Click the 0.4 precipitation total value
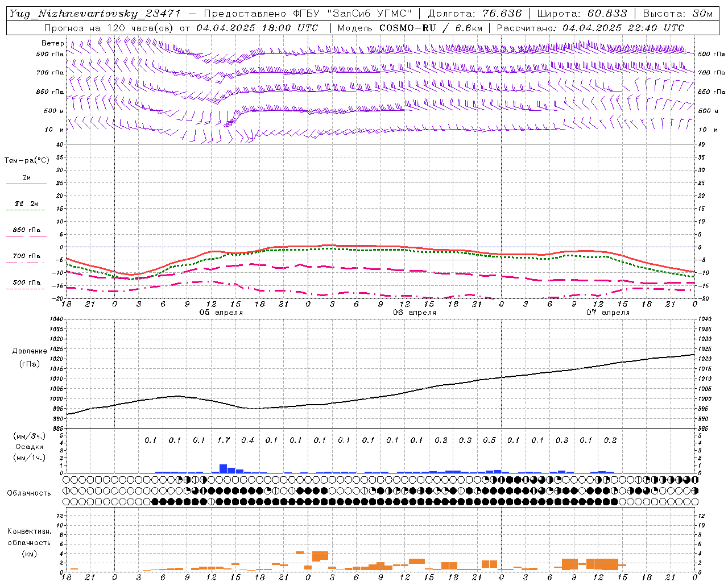728x582 pixels. click(x=247, y=440)
